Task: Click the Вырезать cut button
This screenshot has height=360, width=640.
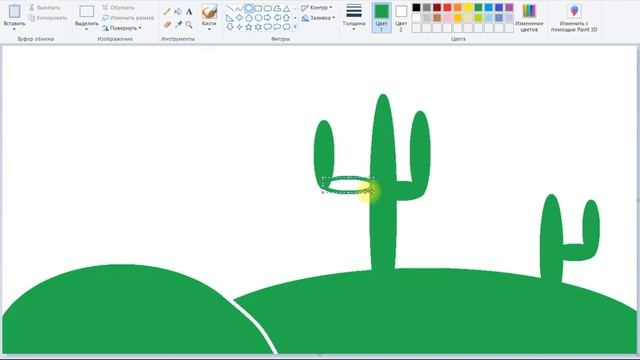Action: click(44, 8)
